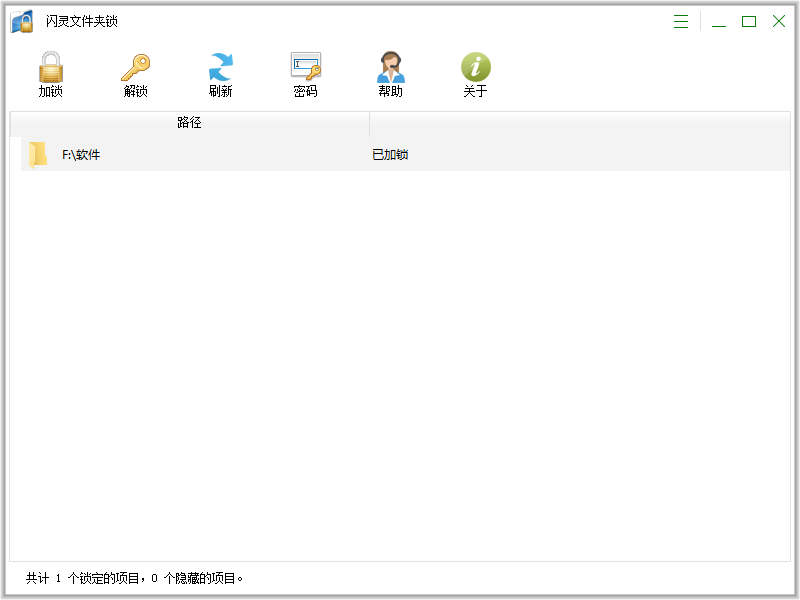Click the blank column header above 已加锁
800x600 pixels.
[x=578, y=123]
